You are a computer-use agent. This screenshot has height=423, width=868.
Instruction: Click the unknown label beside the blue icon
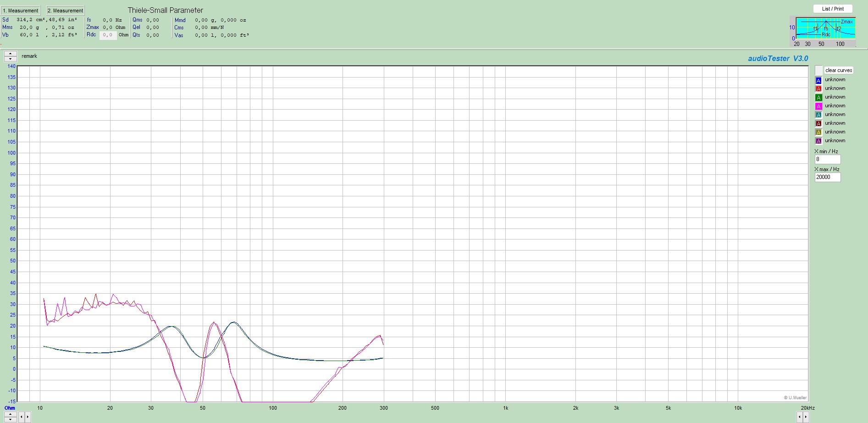click(835, 79)
